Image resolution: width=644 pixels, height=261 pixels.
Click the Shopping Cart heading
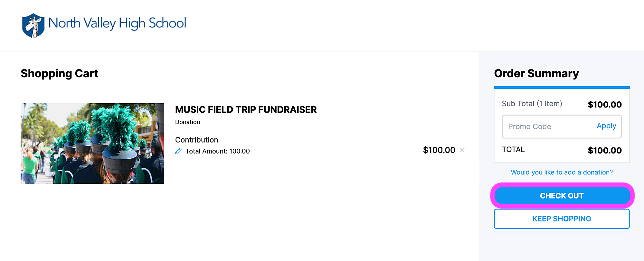coord(60,74)
